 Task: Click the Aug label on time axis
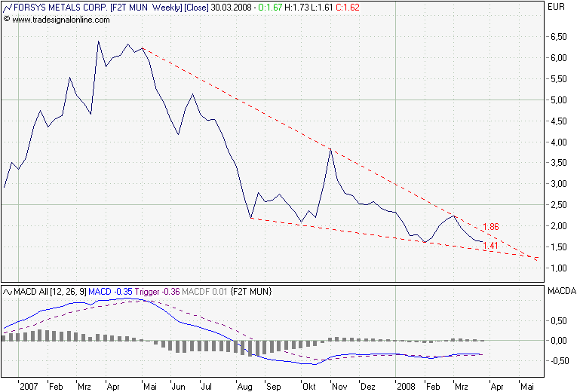pyautogui.click(x=244, y=387)
